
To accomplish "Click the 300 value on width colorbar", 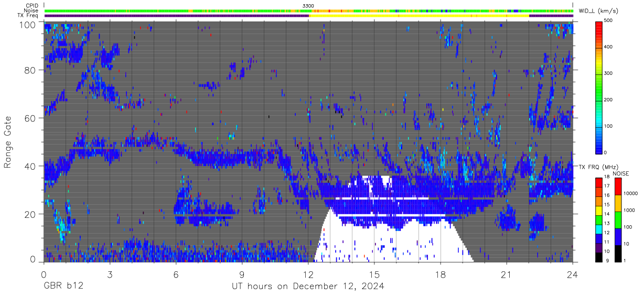I will 609,73.
